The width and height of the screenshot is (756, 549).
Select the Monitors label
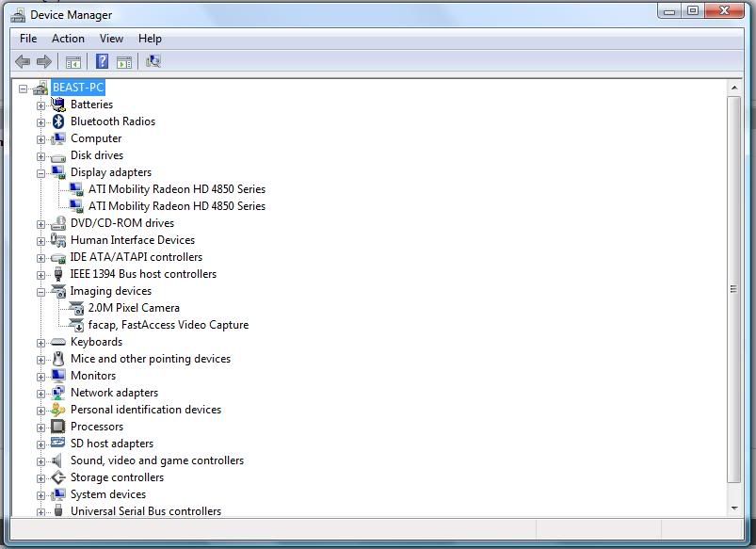pos(93,376)
